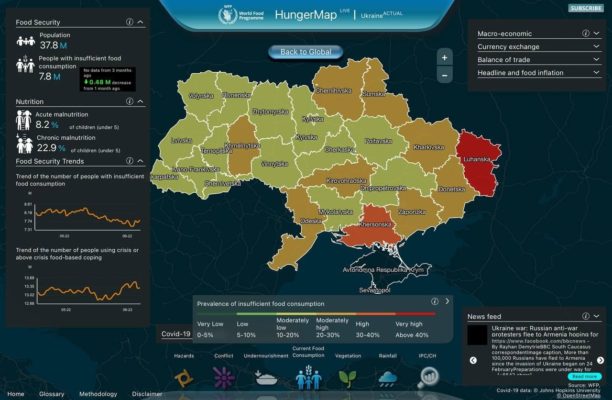The width and height of the screenshot is (612, 400).
Task: Select the Vegetation leaf icon
Action: 347,379
